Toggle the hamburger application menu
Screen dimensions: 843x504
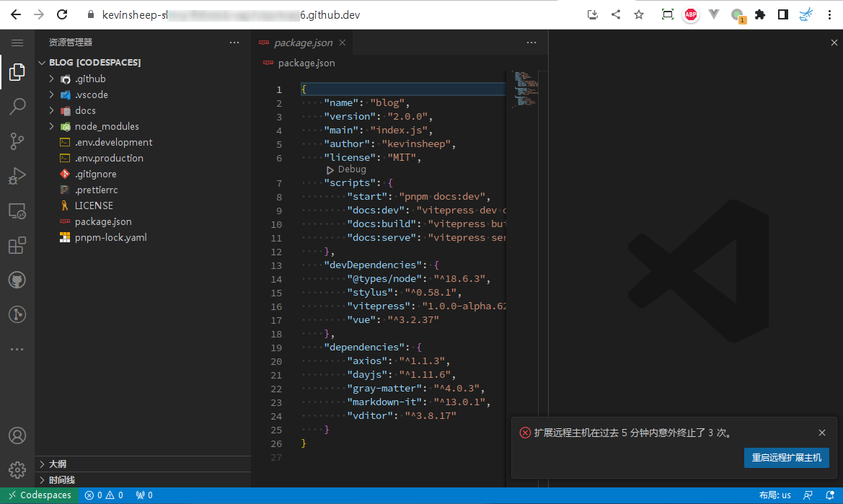tap(17, 43)
